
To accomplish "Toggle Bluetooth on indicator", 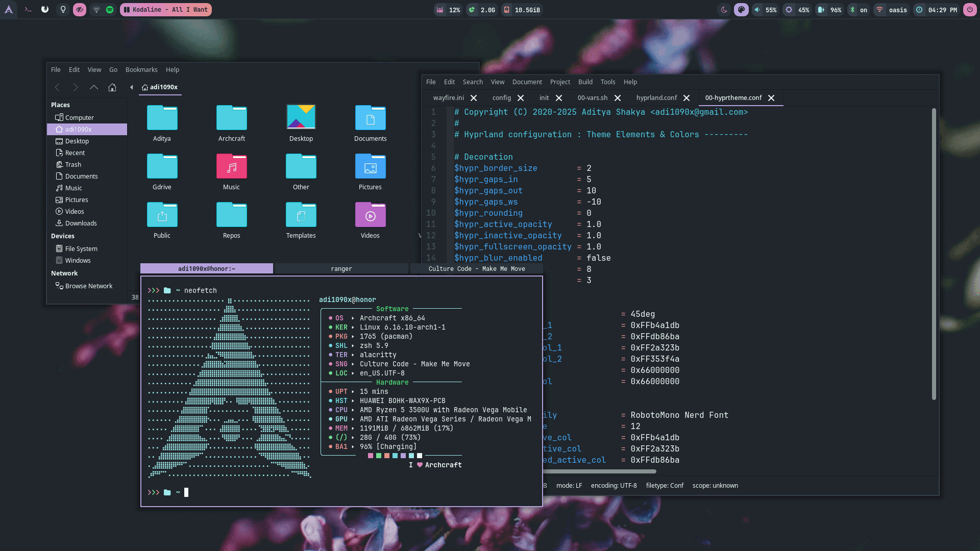I will point(857,10).
